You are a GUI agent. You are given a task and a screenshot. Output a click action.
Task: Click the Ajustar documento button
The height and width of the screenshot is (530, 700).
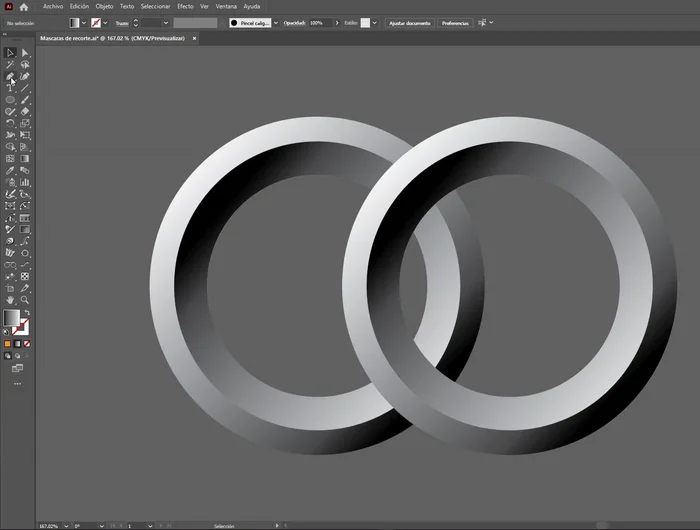pos(409,22)
